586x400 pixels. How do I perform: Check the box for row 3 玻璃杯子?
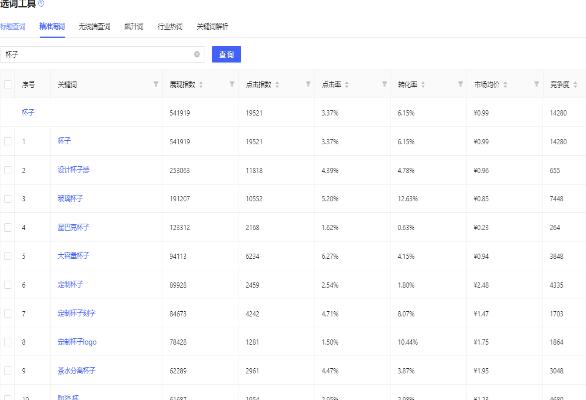tap(8, 199)
